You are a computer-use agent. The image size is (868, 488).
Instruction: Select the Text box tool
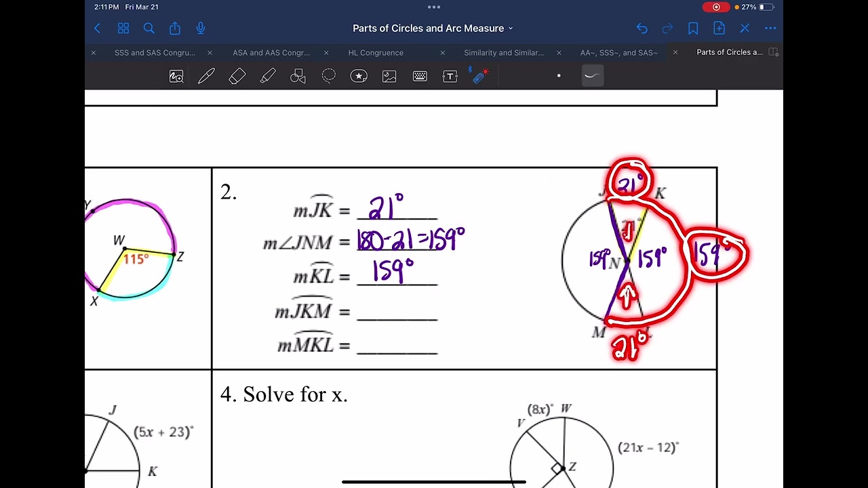point(450,77)
